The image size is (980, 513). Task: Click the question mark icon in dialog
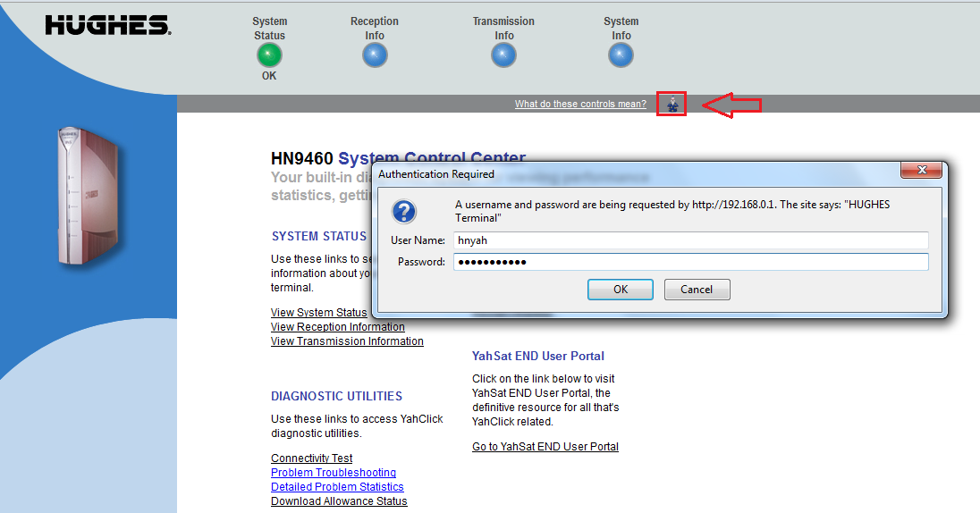[404, 212]
